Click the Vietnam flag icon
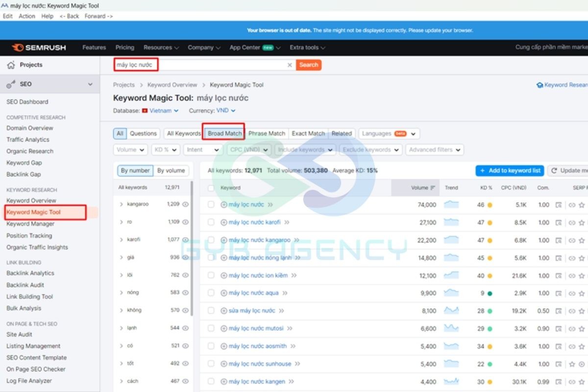Screen dimensions: 588x392 tap(145, 111)
